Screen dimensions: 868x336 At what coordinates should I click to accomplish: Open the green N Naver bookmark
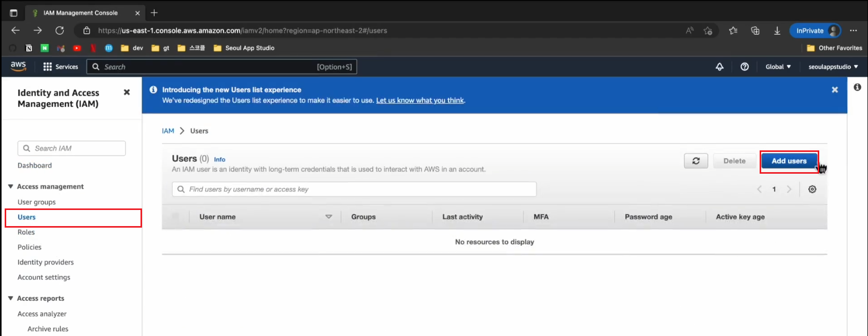[45, 48]
